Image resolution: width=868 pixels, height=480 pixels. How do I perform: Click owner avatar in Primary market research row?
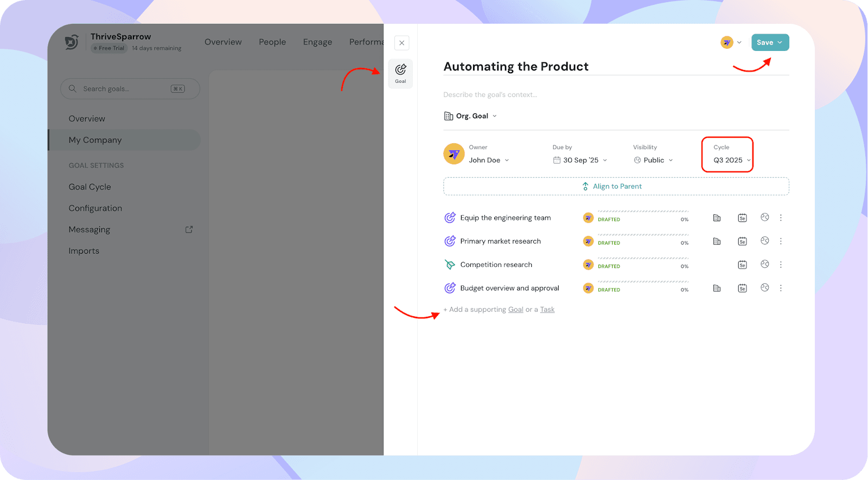coord(588,241)
